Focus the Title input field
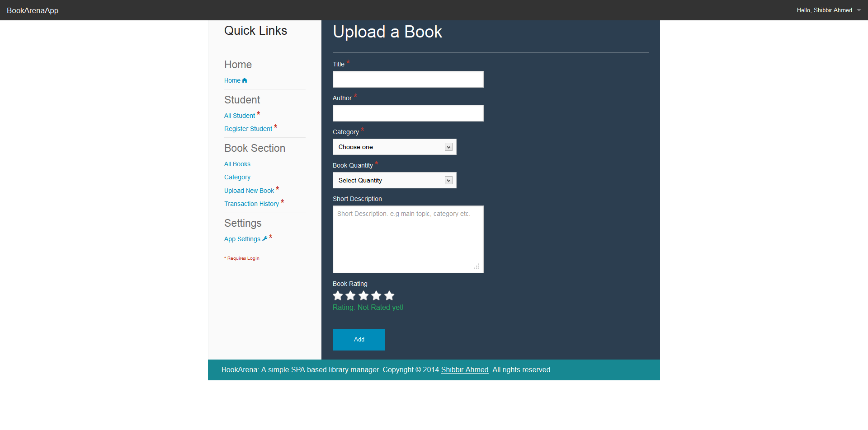 pos(408,79)
